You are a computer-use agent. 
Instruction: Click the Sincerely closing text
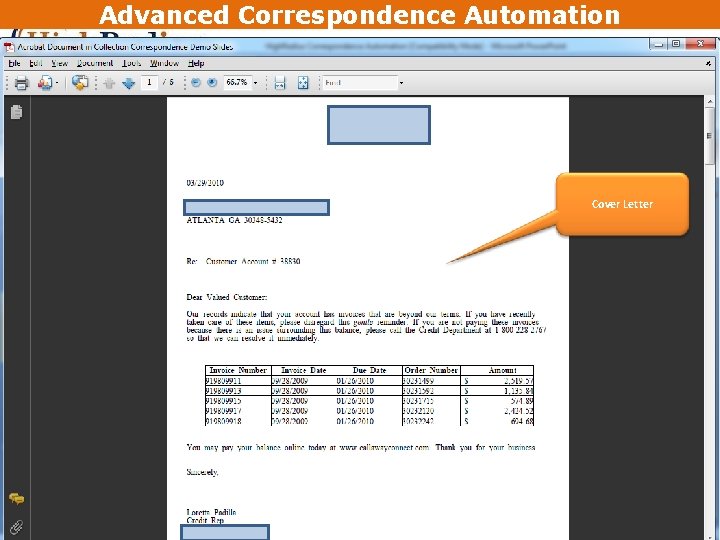(202, 472)
